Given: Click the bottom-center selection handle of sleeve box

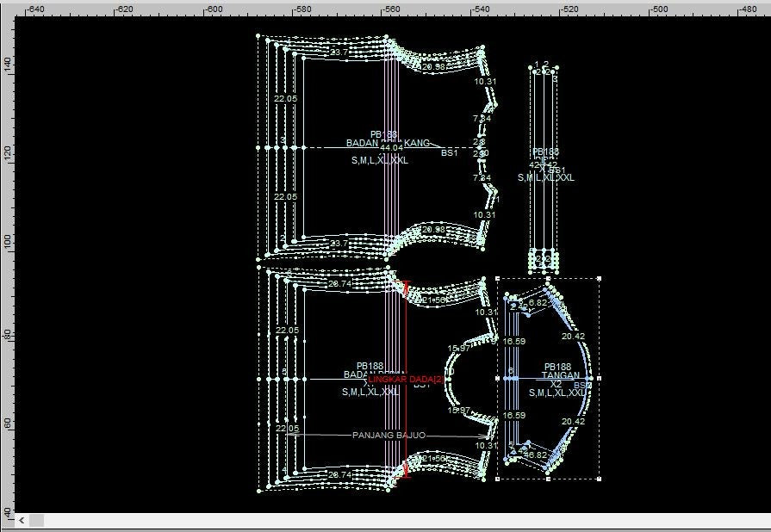Looking at the screenshot, I should (x=548, y=479).
